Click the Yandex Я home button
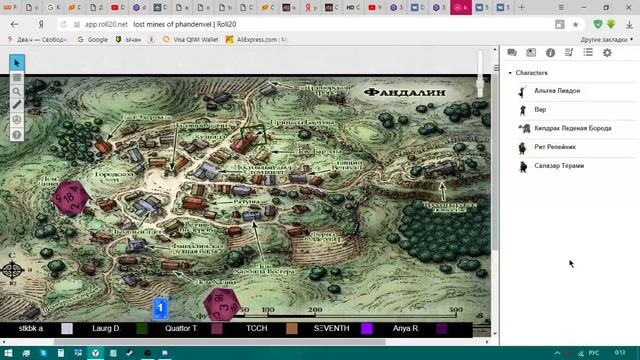Screen dimensions: 640x360 (x=41, y=24)
